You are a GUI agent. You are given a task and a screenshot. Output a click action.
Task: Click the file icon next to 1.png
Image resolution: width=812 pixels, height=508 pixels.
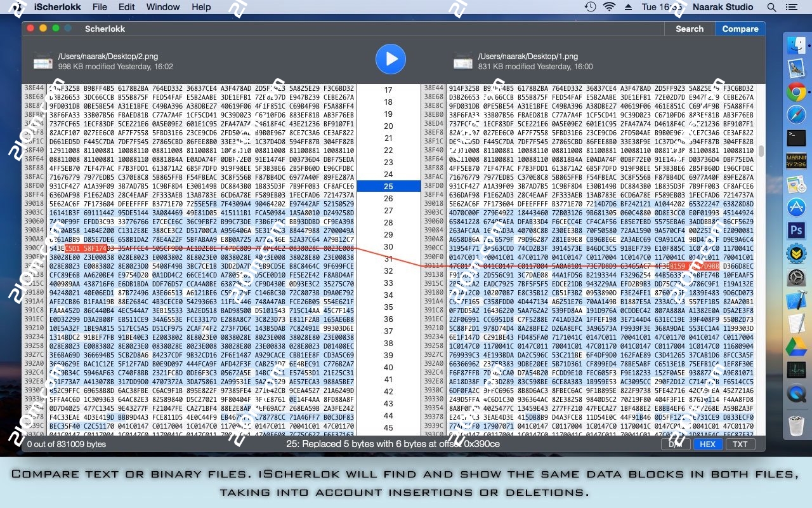click(x=462, y=61)
